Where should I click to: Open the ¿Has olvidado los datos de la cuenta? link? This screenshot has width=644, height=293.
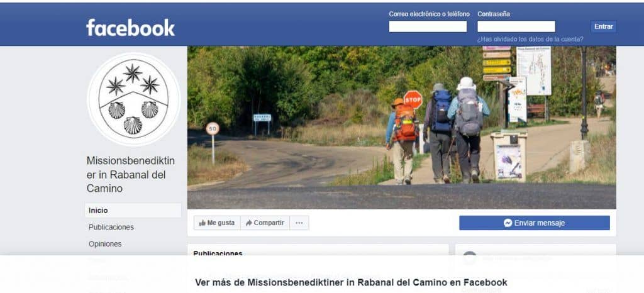[530, 40]
